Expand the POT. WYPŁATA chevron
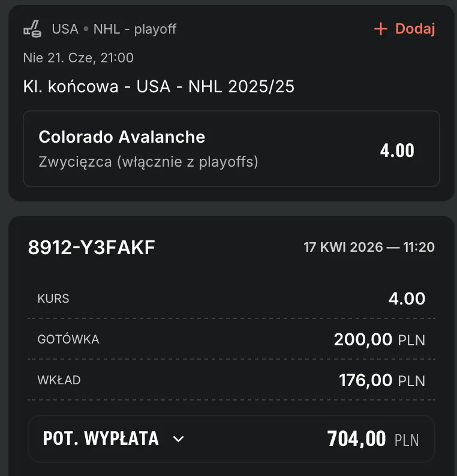Viewport: 457px width, 476px height. (x=178, y=439)
